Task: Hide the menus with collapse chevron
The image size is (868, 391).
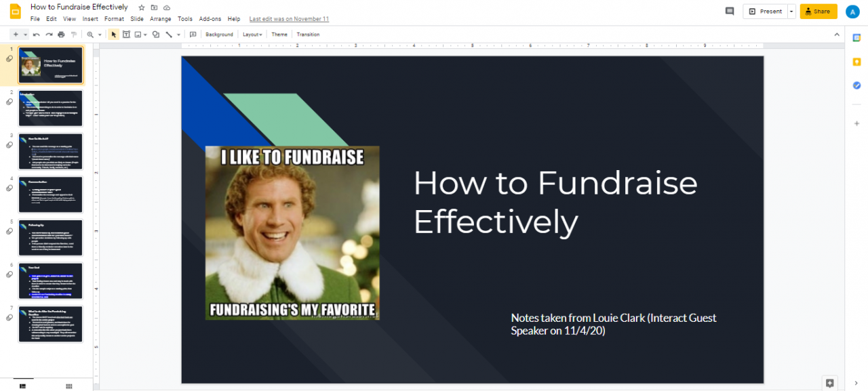Action: [836, 35]
